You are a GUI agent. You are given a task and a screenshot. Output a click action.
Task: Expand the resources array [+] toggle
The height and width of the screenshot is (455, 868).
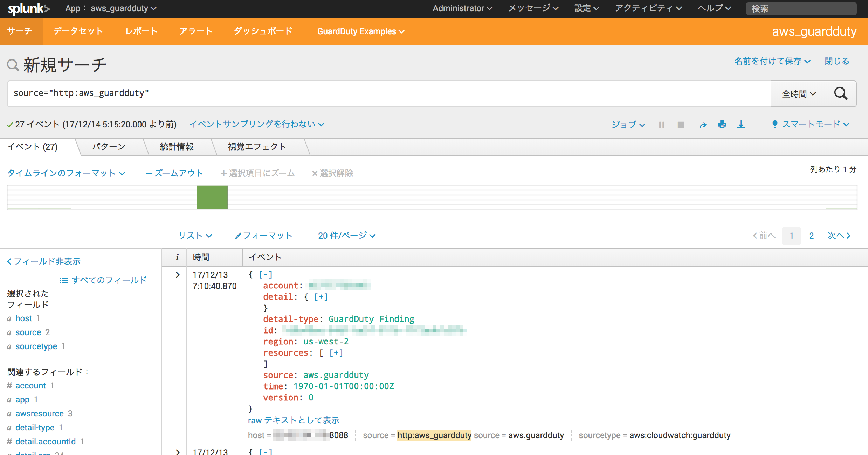tap(336, 353)
